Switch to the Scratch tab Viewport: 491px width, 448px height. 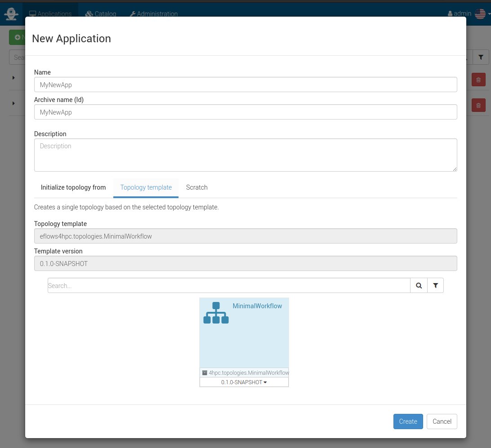tap(196, 187)
